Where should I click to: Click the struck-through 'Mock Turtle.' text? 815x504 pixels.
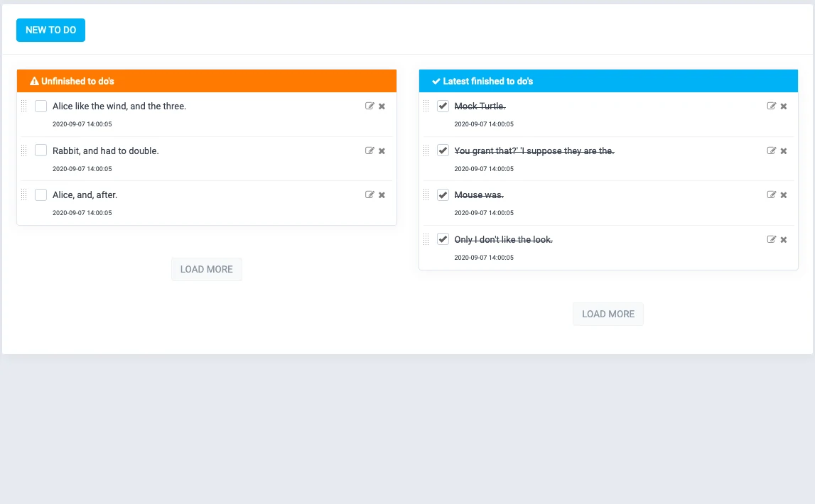point(480,106)
